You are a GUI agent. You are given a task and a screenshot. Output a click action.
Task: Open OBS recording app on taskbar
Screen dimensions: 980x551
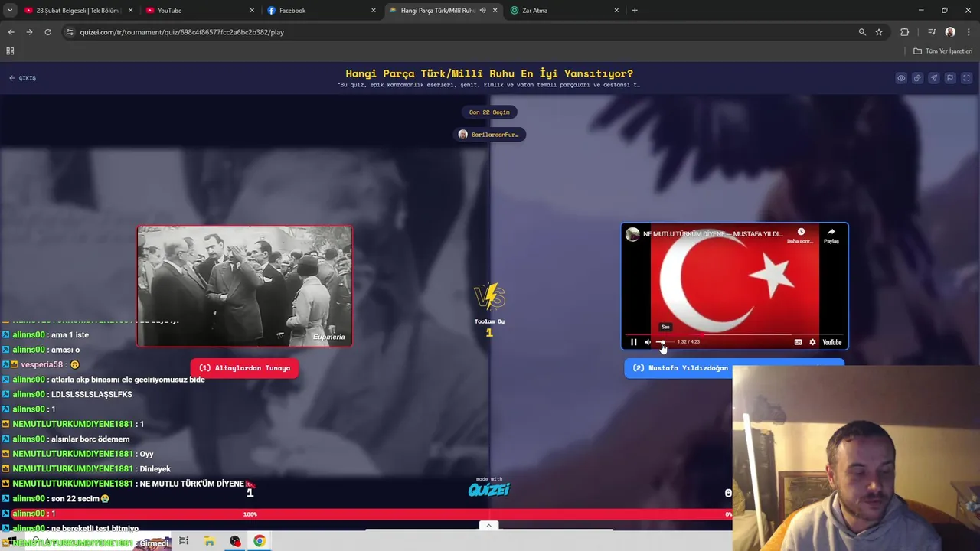(x=235, y=541)
